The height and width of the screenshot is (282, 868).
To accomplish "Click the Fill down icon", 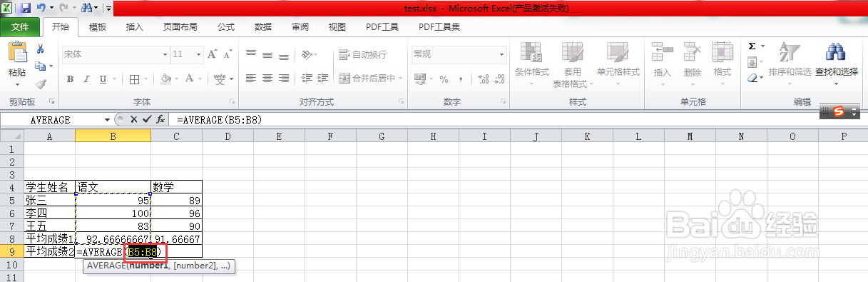I will tap(752, 62).
